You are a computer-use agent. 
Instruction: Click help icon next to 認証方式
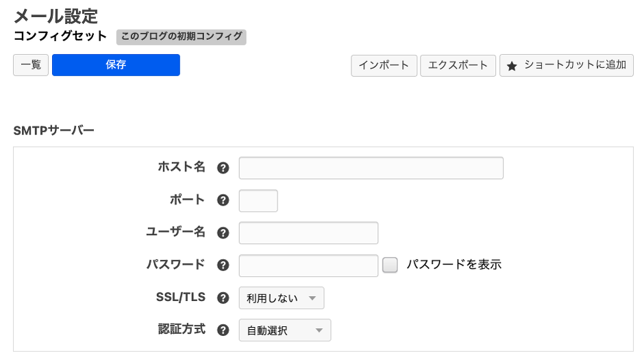click(223, 330)
